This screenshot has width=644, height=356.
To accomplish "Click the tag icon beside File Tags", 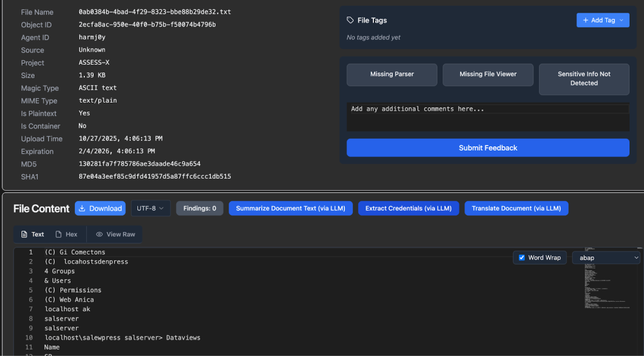I will click(x=351, y=20).
